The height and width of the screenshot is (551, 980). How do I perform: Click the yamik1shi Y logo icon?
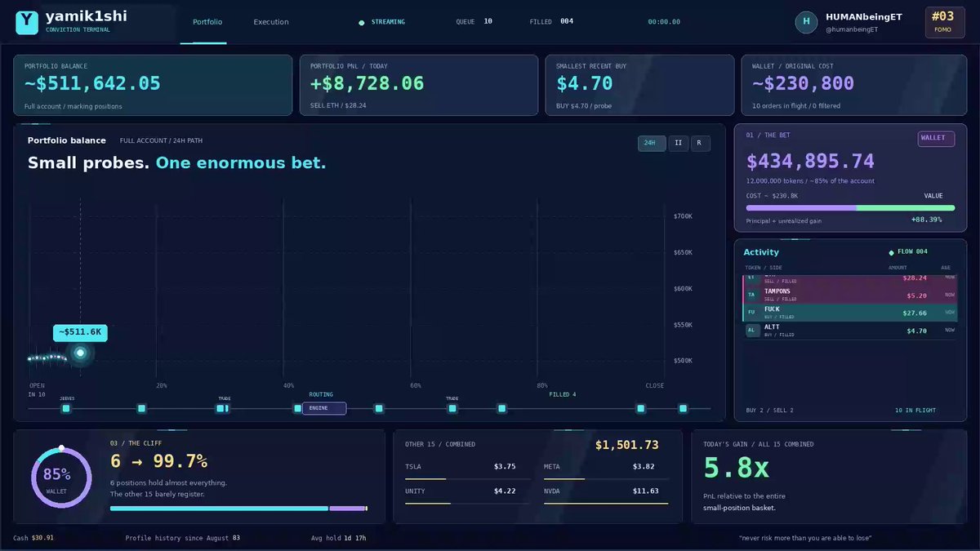27,22
